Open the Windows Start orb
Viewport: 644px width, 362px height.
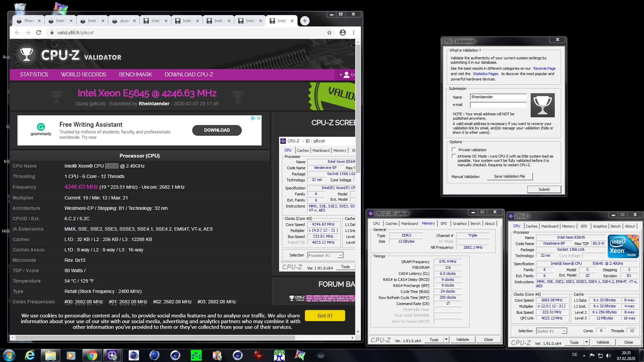(9, 355)
